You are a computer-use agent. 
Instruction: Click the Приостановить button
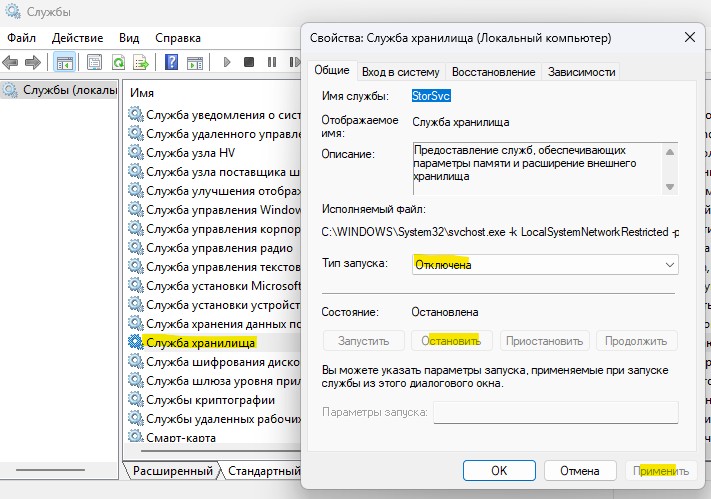coord(545,341)
